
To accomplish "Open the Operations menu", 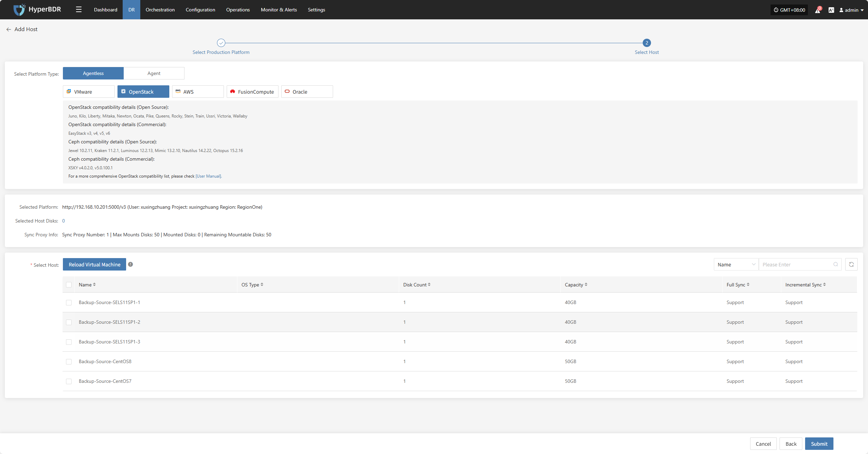I will pyautogui.click(x=238, y=10).
